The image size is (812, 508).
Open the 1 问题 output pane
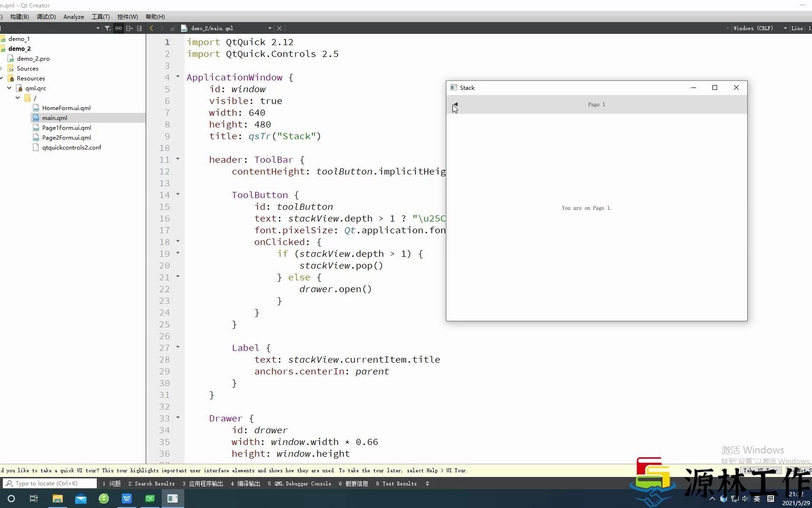111,484
